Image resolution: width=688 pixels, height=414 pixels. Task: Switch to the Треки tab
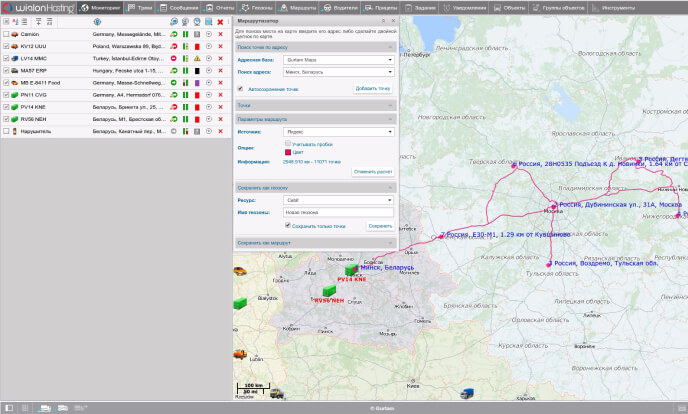(140, 7)
